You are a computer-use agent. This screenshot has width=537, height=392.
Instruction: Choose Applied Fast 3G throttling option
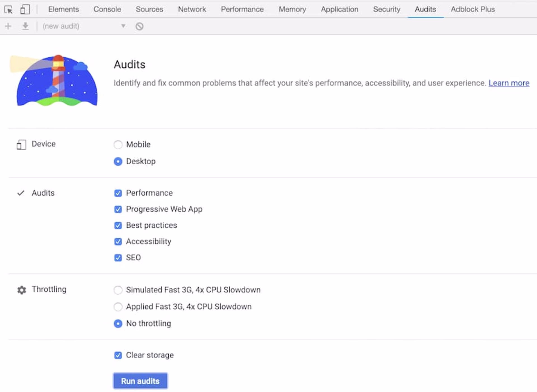tap(118, 307)
